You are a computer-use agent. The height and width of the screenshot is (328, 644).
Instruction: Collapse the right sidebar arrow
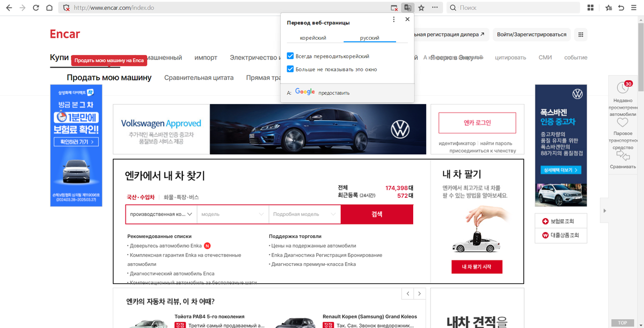coord(605,211)
